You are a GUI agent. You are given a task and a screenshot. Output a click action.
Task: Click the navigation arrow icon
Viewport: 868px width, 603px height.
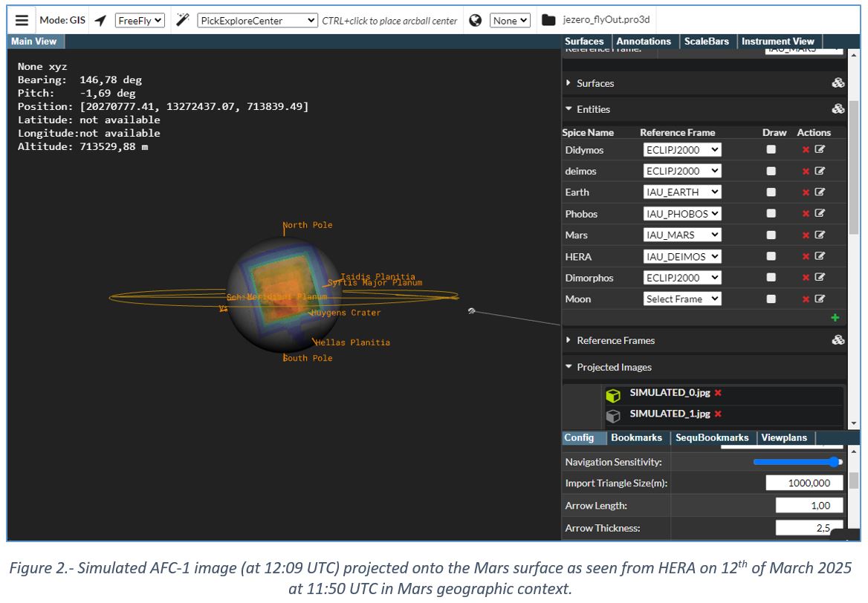pyautogui.click(x=100, y=20)
